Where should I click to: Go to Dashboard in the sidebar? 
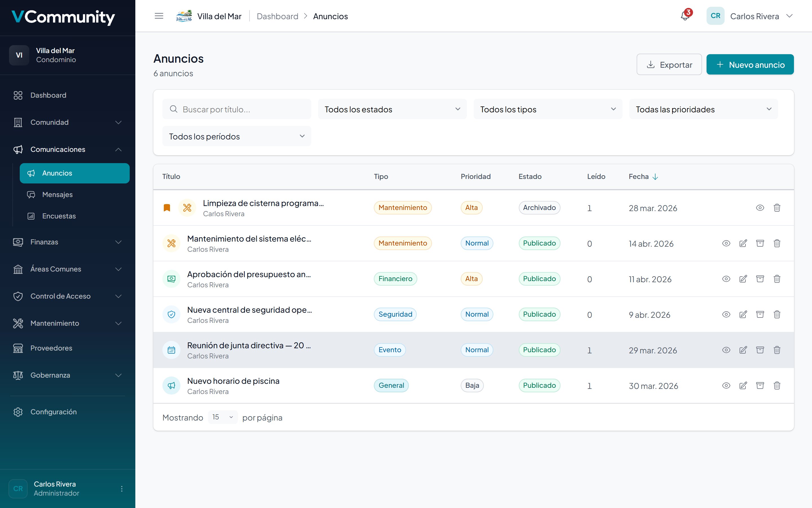[67, 95]
